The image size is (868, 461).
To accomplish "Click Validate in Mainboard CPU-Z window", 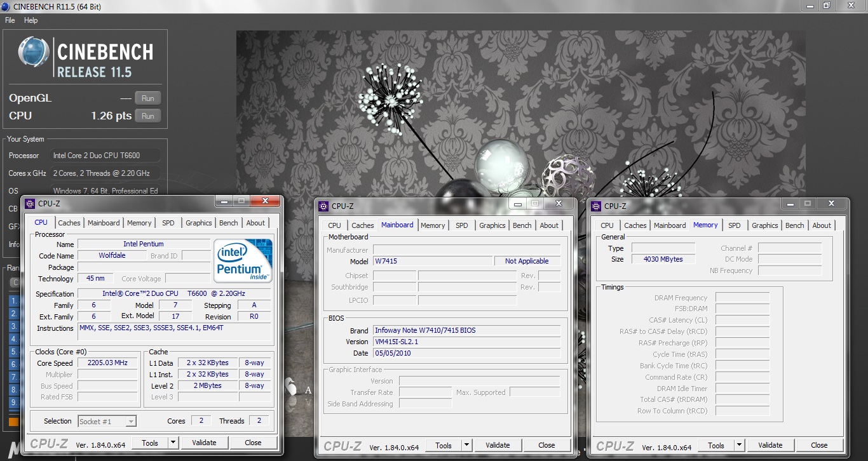I will coord(498,445).
